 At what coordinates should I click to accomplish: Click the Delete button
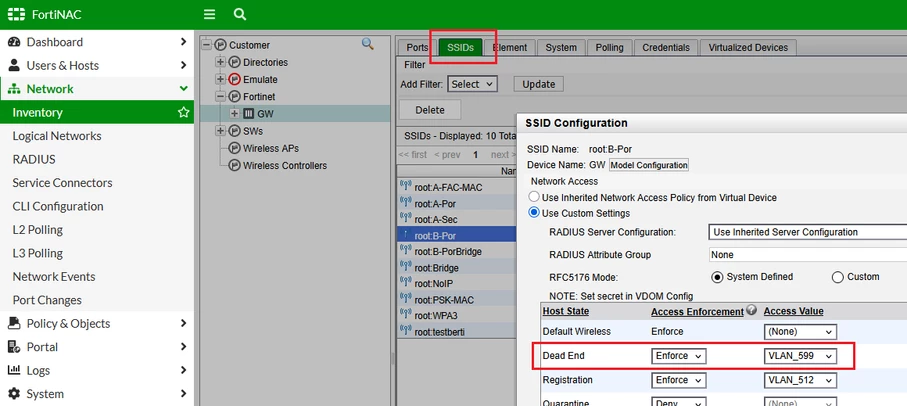click(430, 110)
